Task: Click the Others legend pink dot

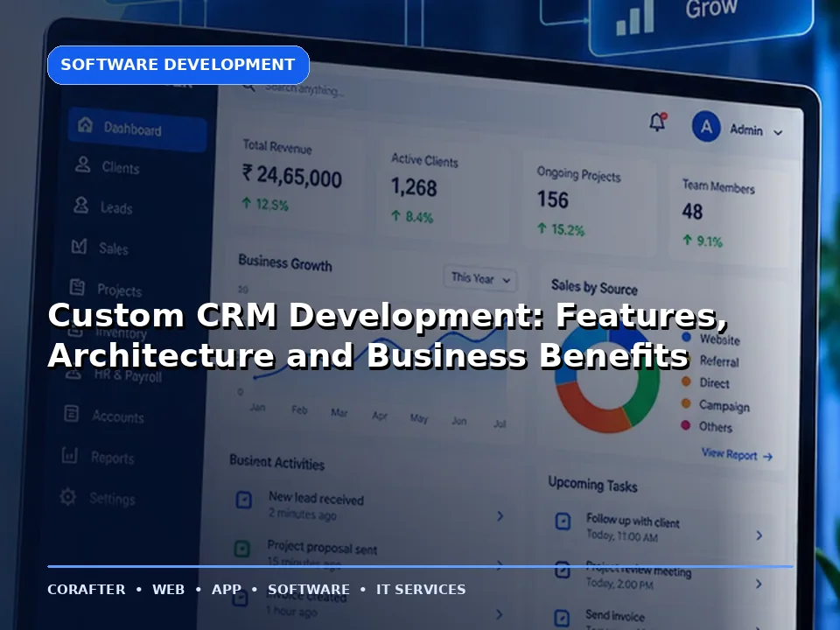Action: [685, 425]
